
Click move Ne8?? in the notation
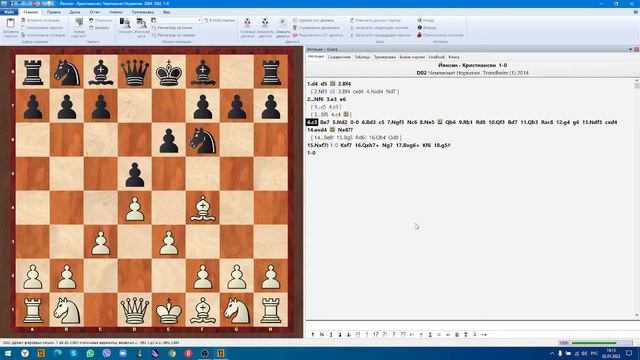click(x=345, y=130)
